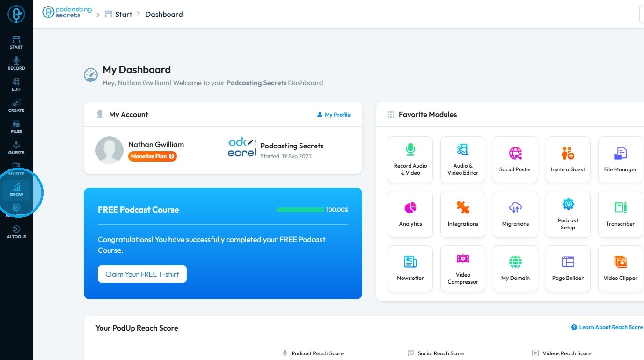
Task: Click the Dashboard breadcrumb
Action: 164,14
